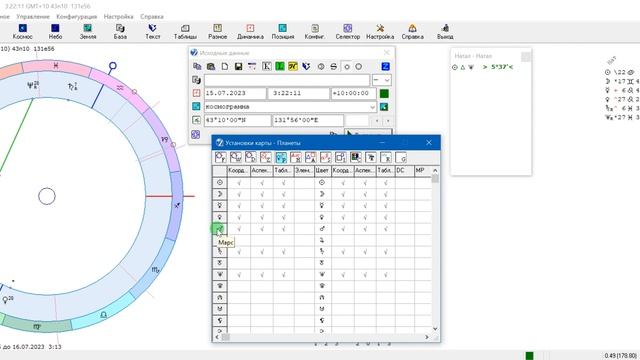
Task: Enable Uranus first Аспек. cell
Action: point(262,263)
